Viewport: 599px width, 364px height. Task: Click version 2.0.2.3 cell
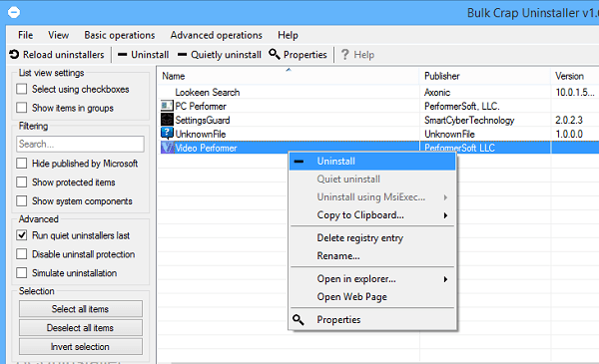tap(569, 120)
